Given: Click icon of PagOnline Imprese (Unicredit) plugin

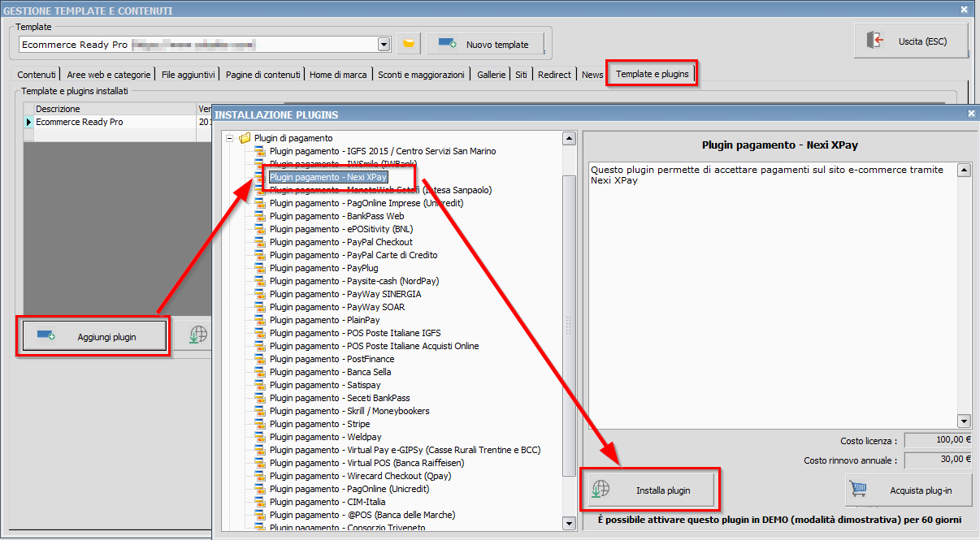Looking at the screenshot, I should click(x=260, y=203).
